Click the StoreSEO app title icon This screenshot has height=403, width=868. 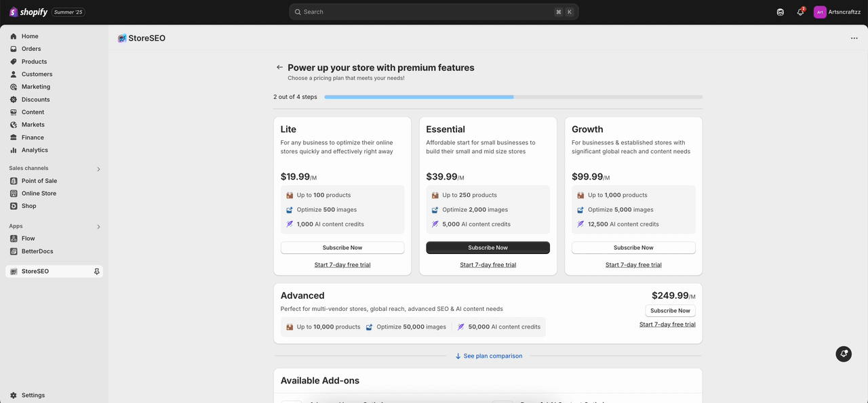point(122,39)
